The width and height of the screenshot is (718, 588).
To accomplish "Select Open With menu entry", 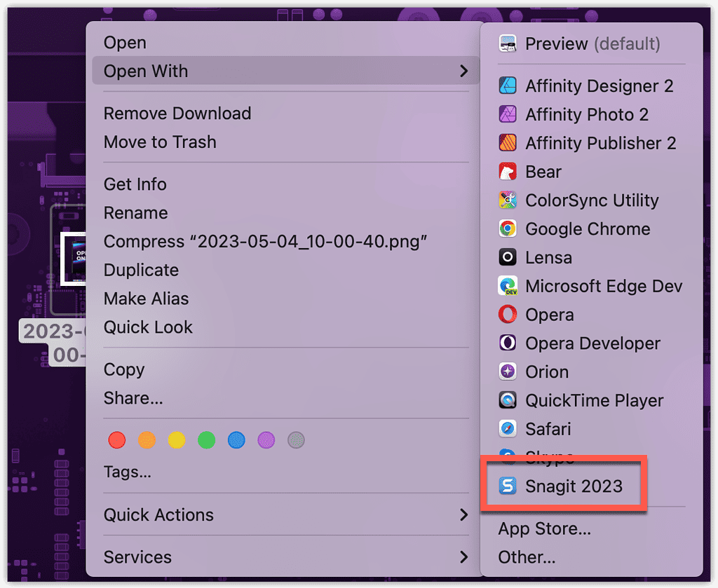I will coord(286,71).
